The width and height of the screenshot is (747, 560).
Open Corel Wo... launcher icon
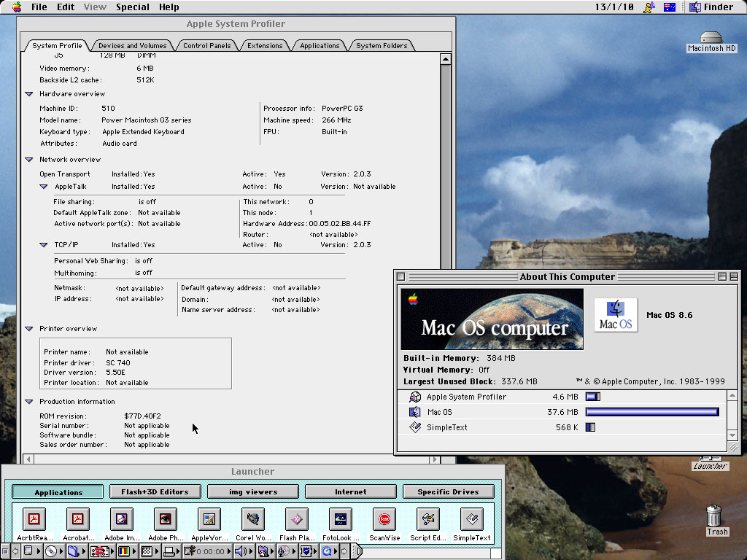coord(253,519)
